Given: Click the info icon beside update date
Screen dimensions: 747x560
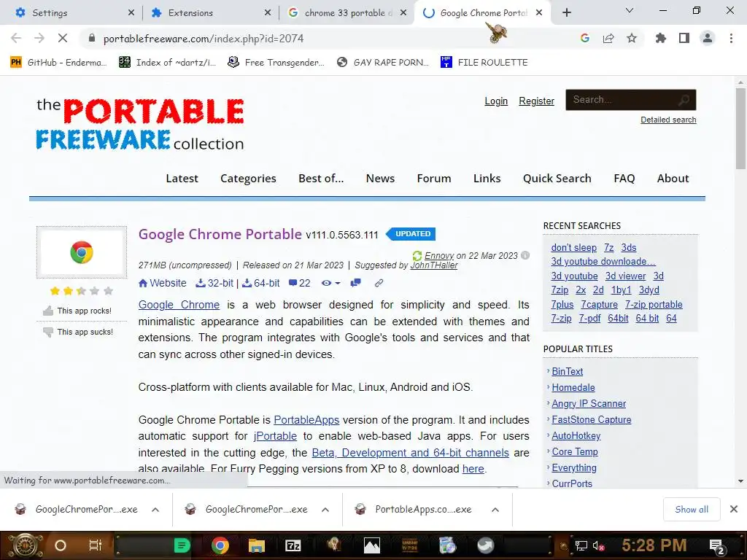Looking at the screenshot, I should point(525,255).
